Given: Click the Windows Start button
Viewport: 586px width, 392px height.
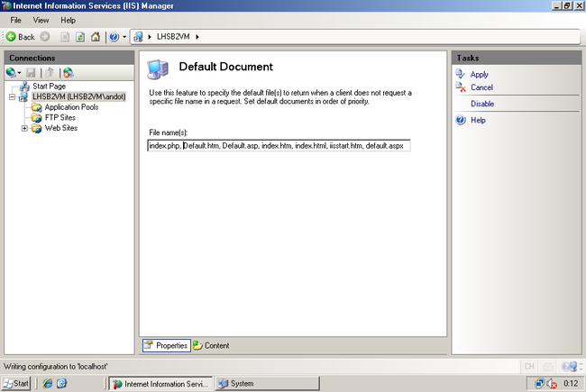Looking at the screenshot, I should pyautogui.click(x=15, y=384).
